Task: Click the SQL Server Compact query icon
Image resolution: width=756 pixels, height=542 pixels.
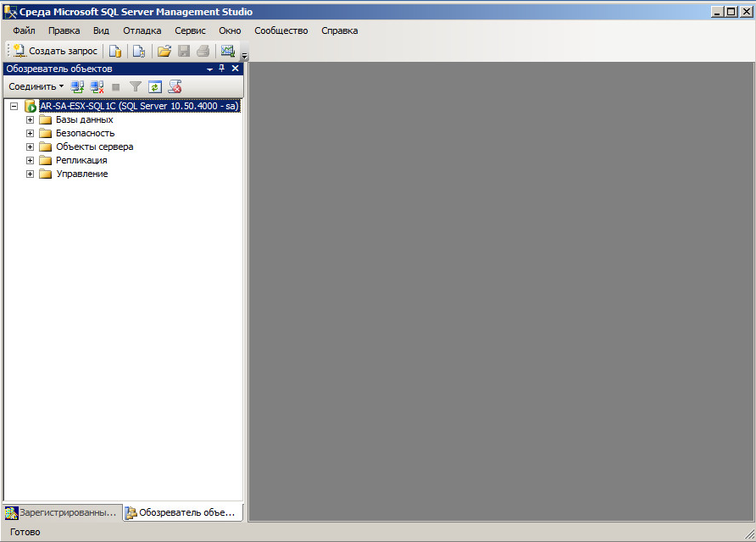Action: [x=139, y=51]
